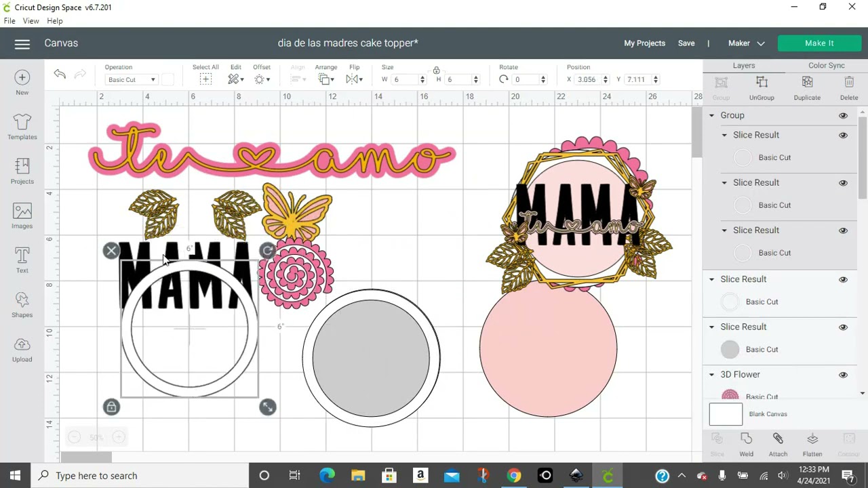Increase the Rotate value stepper
The height and width of the screenshot is (488, 868).
(x=542, y=77)
